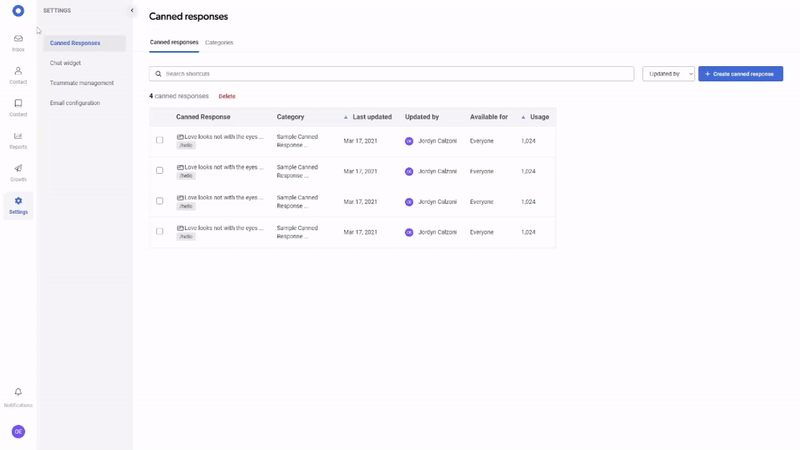Sort by Usage arrow icon

(x=523, y=117)
